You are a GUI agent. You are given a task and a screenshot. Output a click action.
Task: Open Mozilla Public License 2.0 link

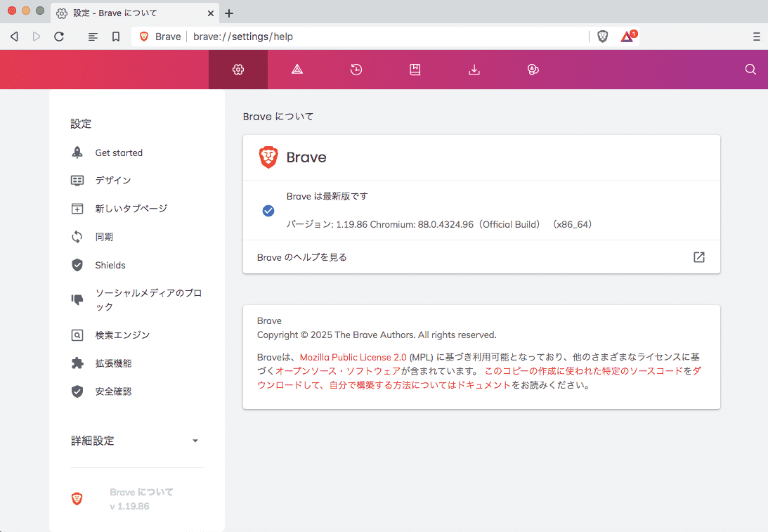353,357
